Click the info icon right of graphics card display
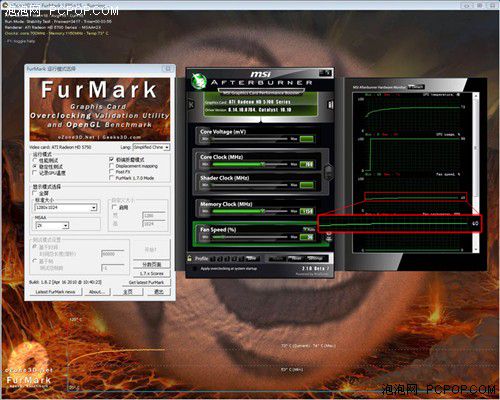This screenshot has width=500, height=400. (330, 105)
